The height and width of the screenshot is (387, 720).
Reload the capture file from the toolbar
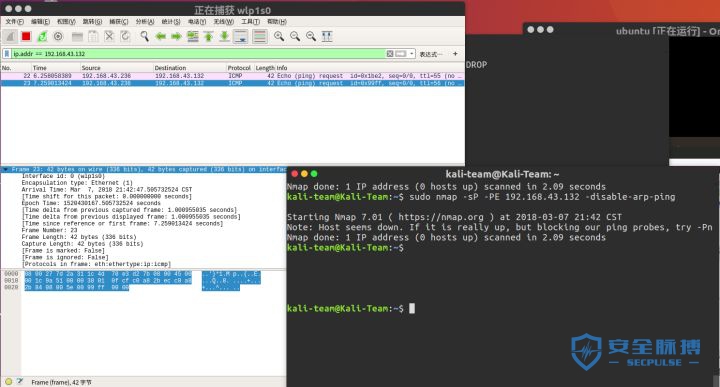coord(125,36)
